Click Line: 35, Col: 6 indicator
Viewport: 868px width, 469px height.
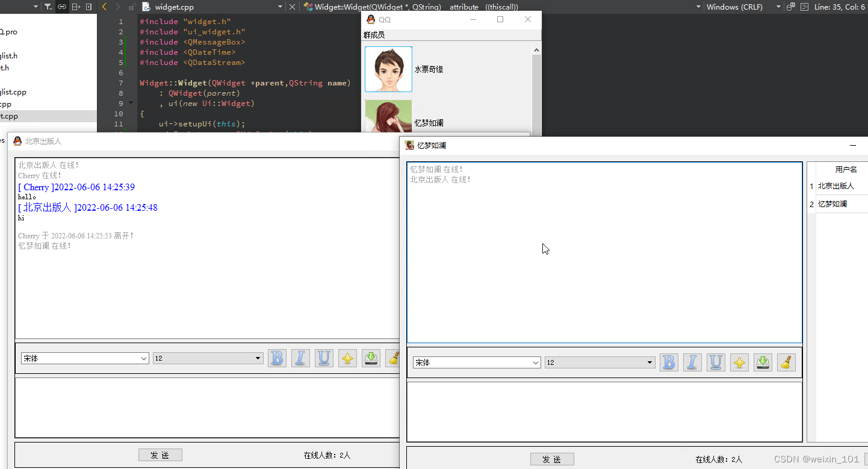pyautogui.click(x=839, y=7)
